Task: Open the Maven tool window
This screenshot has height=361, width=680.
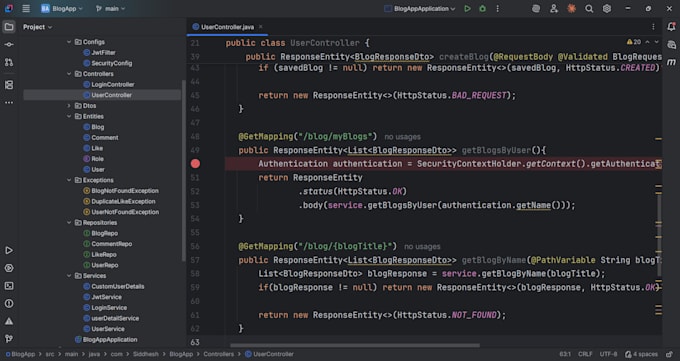Action: coord(671,62)
